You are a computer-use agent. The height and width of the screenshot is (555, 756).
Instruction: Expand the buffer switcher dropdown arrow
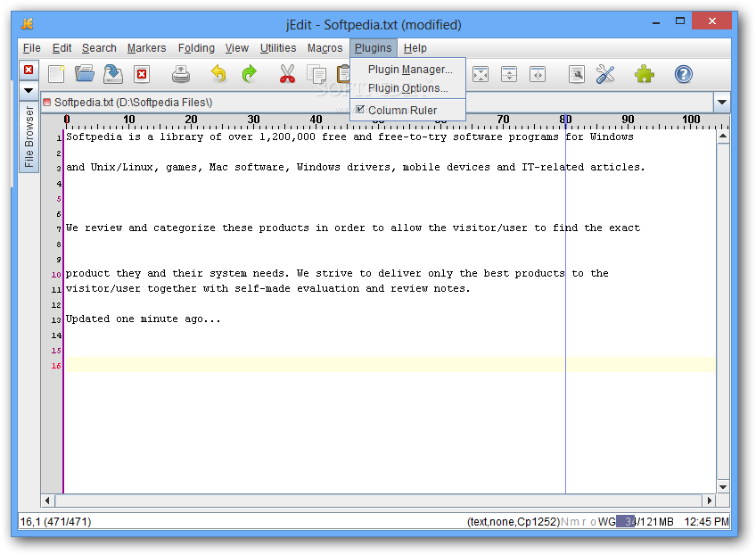[x=722, y=102]
